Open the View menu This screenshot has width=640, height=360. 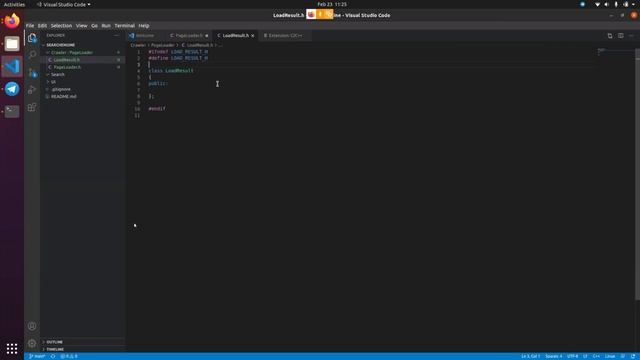pos(82,26)
